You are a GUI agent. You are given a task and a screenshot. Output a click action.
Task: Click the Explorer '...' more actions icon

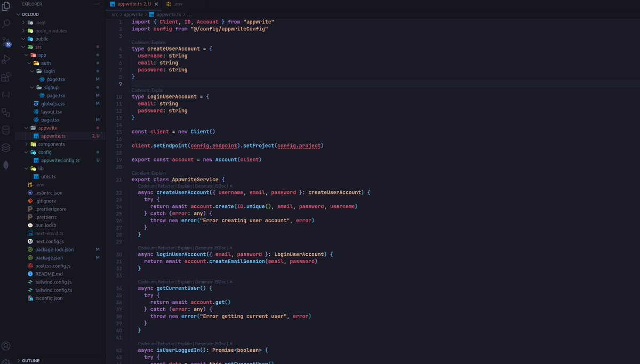pos(97,4)
